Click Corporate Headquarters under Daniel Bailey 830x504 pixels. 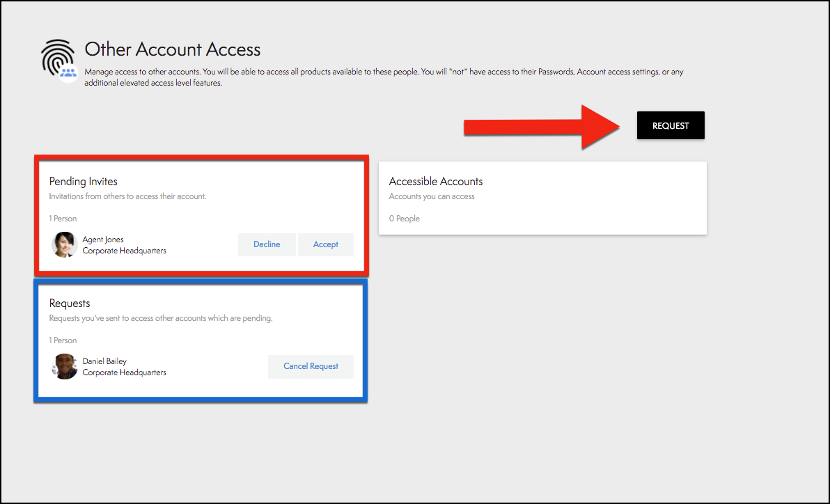pos(124,372)
